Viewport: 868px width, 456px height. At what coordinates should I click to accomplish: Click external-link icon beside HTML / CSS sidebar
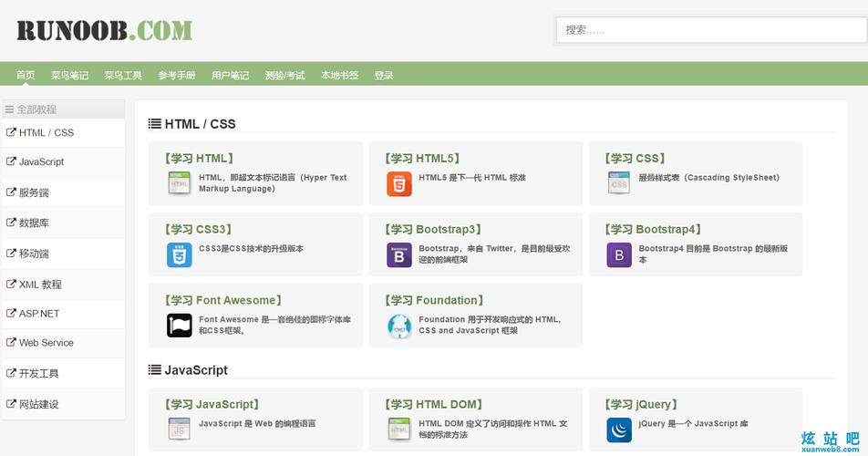(x=11, y=132)
